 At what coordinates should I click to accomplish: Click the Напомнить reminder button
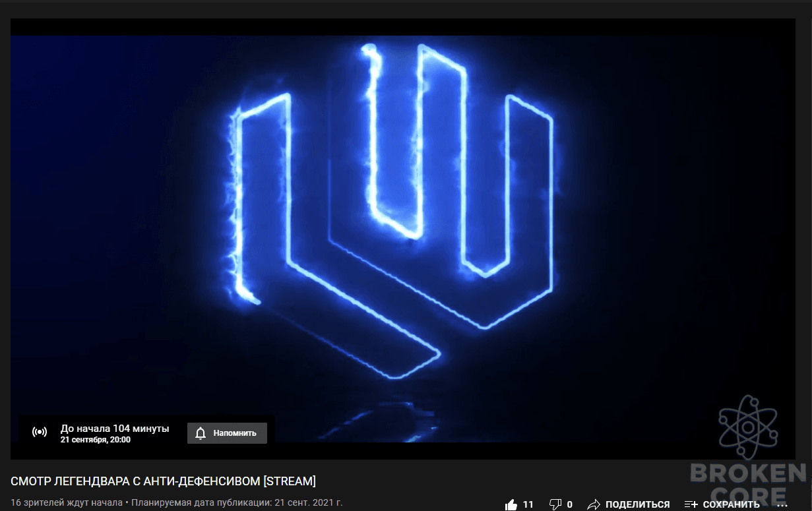[x=227, y=433]
